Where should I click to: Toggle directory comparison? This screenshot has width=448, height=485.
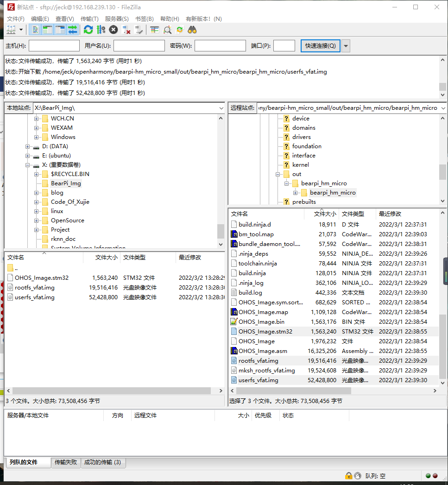167,30
